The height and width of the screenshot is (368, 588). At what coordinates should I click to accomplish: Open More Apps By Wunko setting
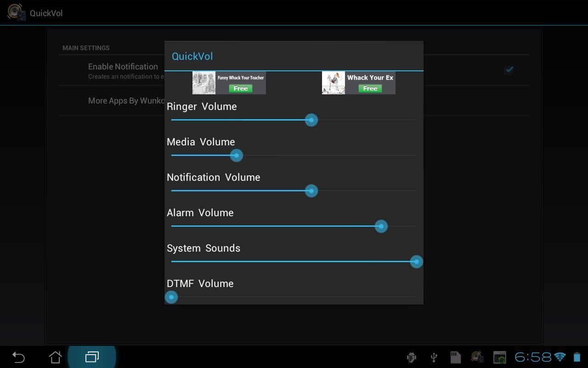pos(126,101)
